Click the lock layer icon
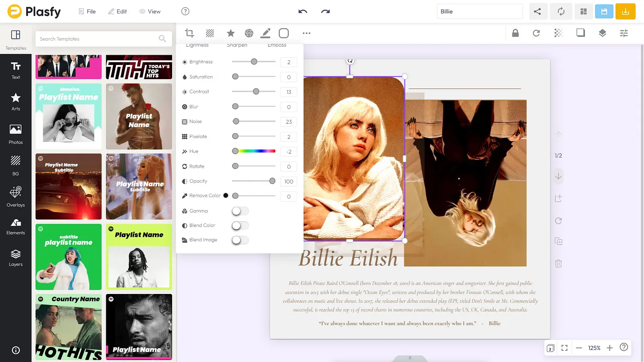The image size is (644, 362). [x=515, y=33]
